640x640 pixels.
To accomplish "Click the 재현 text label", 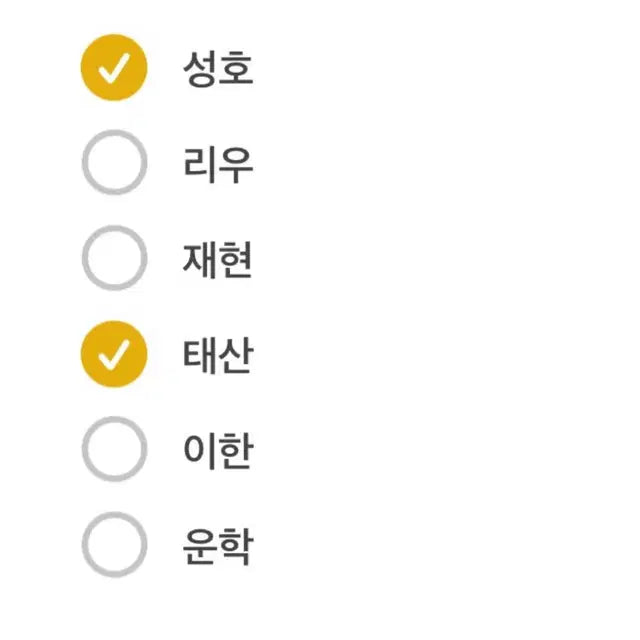I will [x=217, y=259].
